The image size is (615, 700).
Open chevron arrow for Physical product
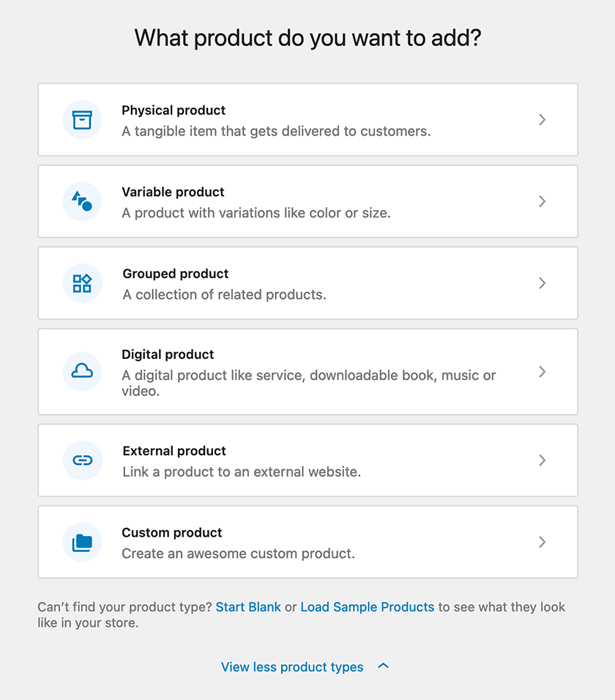(542, 119)
